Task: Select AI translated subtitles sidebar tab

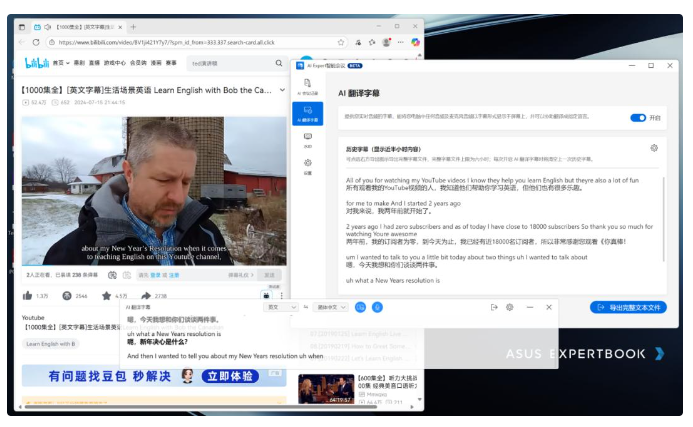Action: [x=308, y=114]
